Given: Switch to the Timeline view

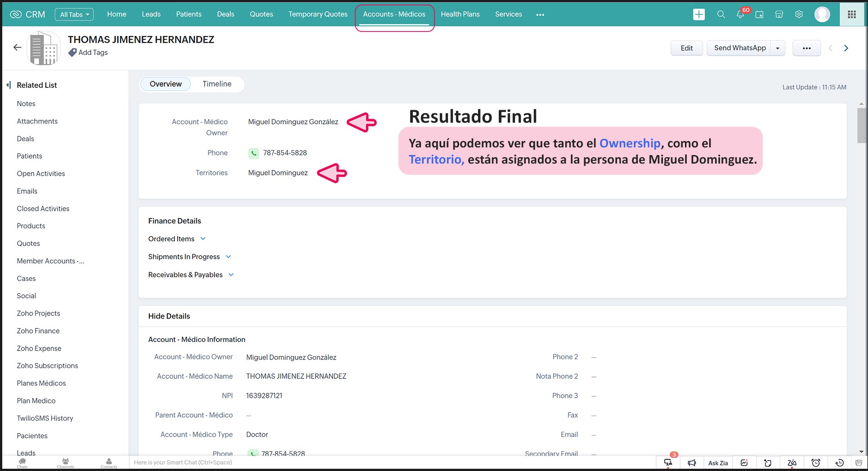Looking at the screenshot, I should (x=217, y=84).
